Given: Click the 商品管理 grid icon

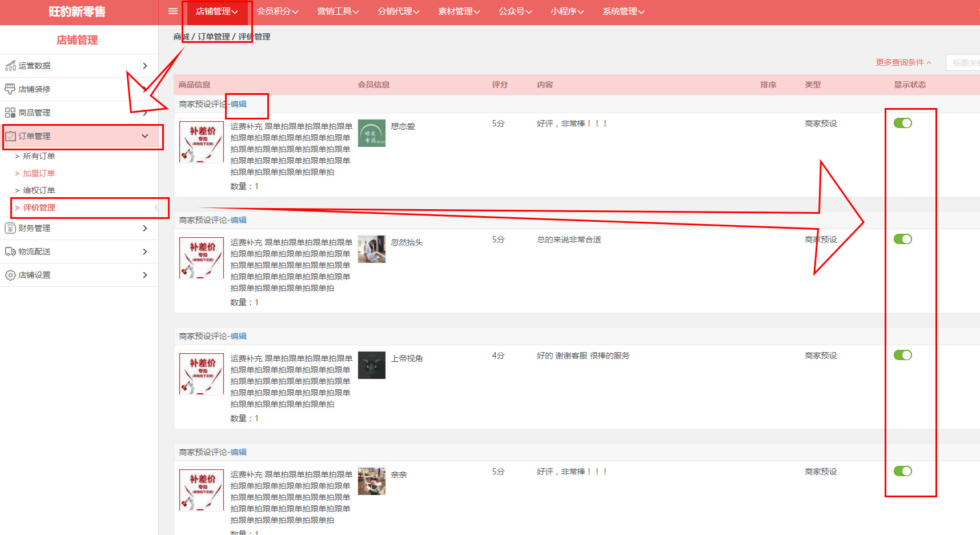Looking at the screenshot, I should tap(10, 113).
